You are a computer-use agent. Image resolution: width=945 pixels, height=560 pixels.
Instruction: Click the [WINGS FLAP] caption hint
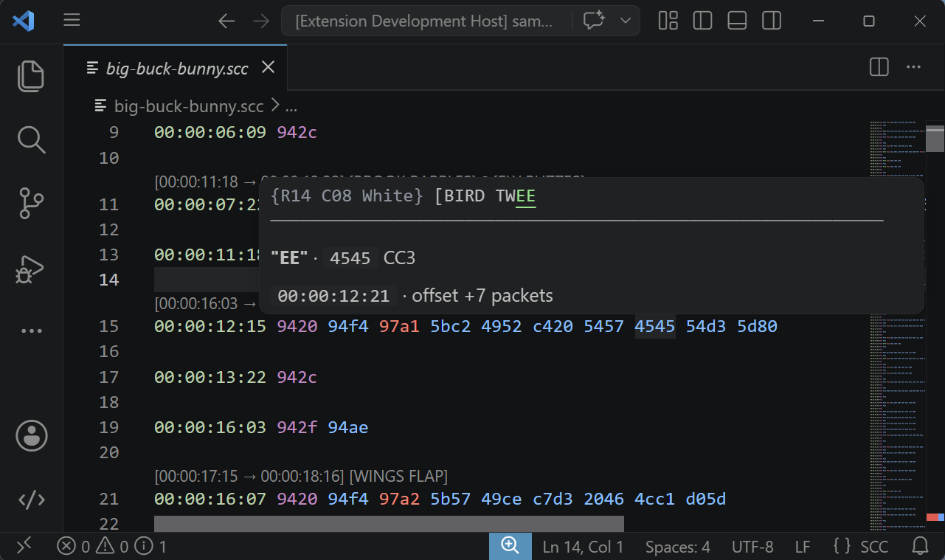398,475
